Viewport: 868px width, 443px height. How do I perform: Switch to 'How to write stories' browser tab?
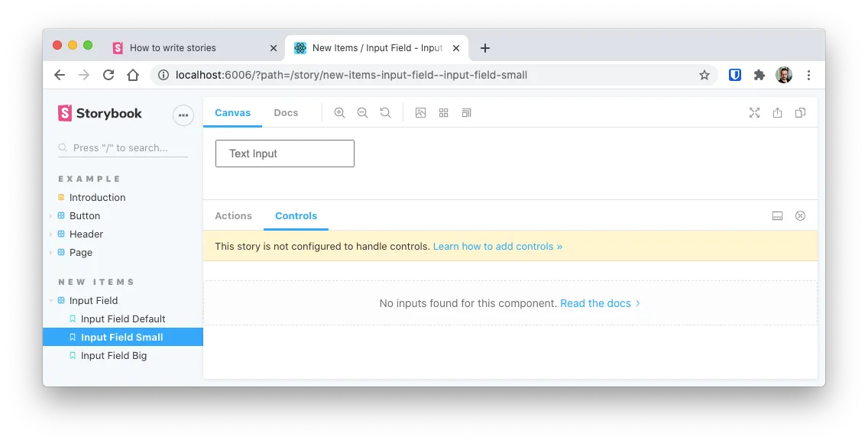[x=194, y=48]
